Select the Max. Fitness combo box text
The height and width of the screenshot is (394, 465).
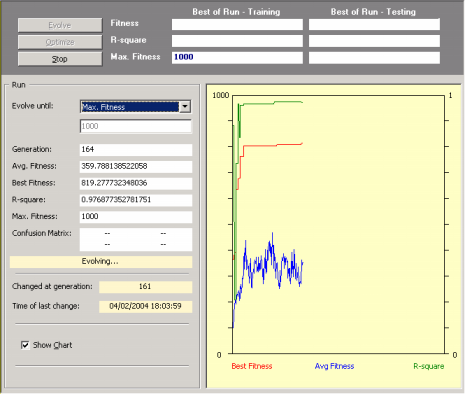(x=130, y=107)
